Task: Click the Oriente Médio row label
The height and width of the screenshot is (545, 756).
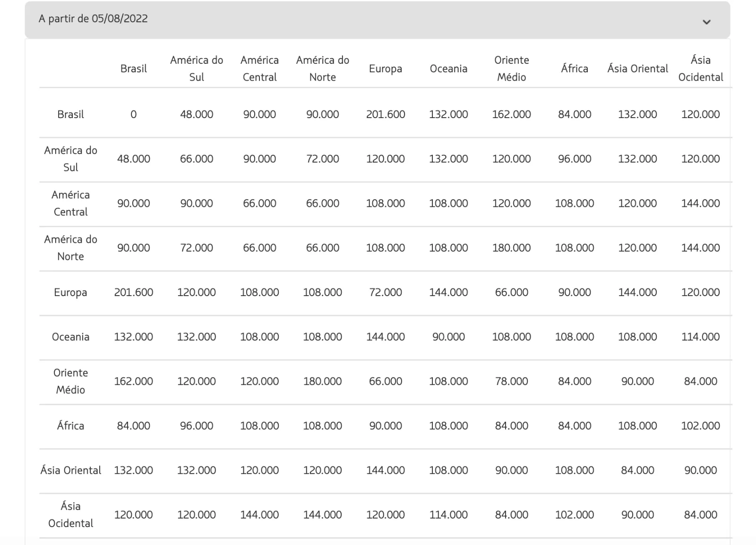Action: point(70,381)
